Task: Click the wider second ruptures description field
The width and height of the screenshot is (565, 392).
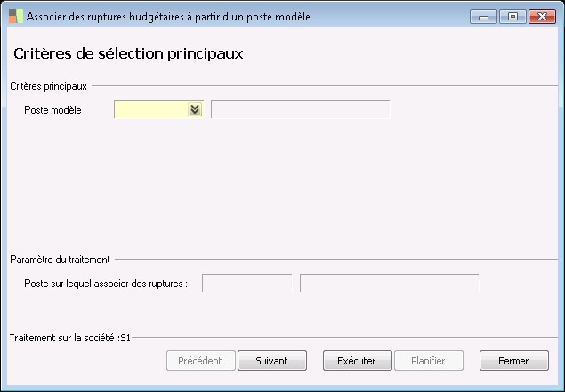Action: [x=390, y=284]
